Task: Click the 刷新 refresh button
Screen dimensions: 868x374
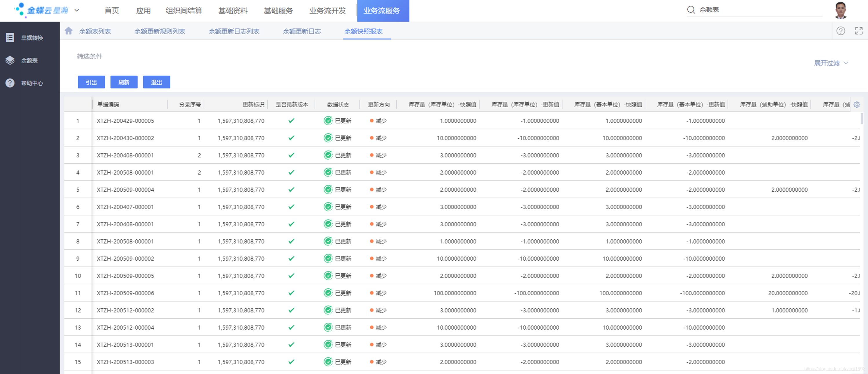Action: point(124,82)
